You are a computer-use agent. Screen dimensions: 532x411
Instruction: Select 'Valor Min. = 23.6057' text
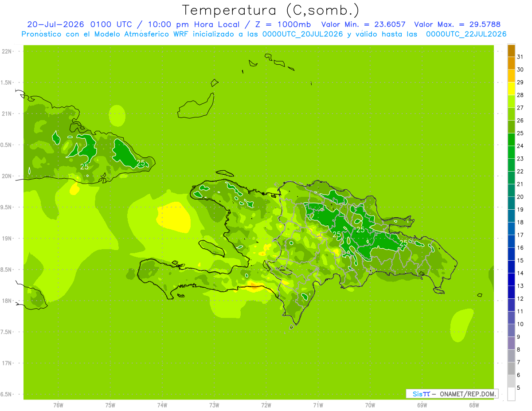(x=364, y=24)
